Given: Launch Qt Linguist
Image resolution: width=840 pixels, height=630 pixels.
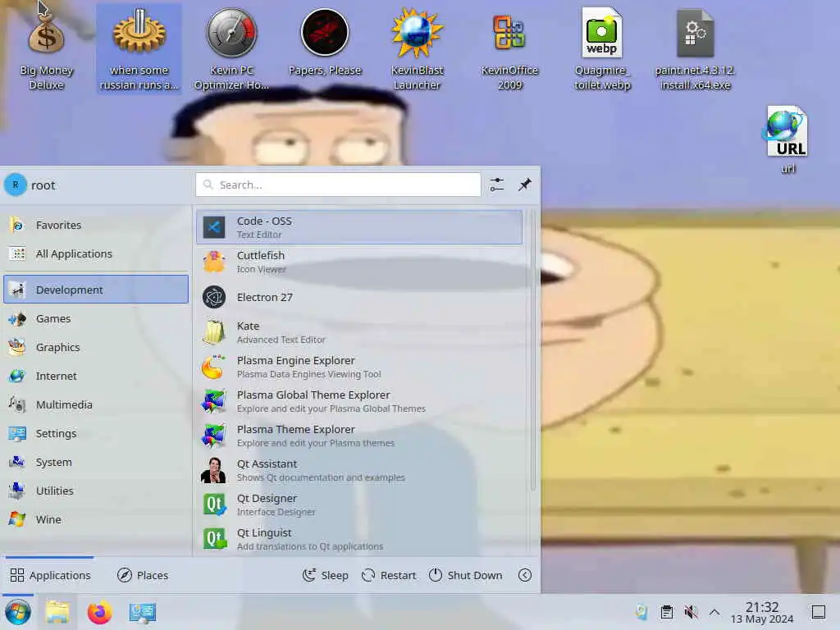Looking at the screenshot, I should pos(359,539).
